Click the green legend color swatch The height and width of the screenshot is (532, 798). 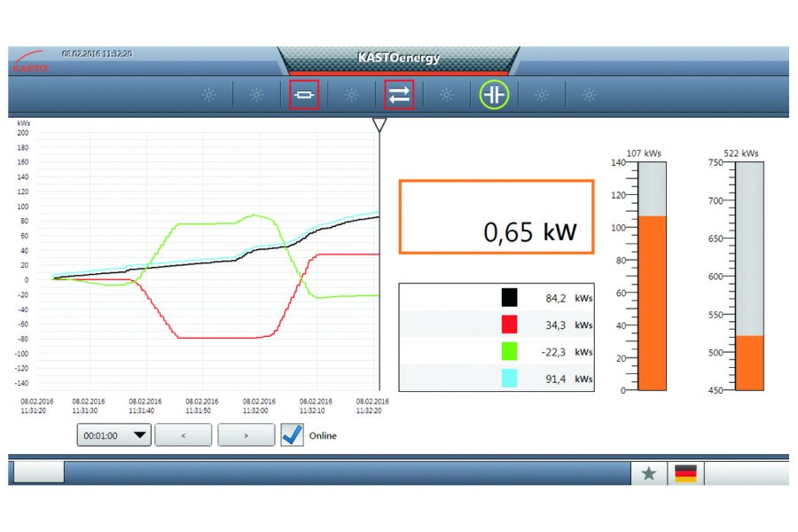tap(510, 351)
